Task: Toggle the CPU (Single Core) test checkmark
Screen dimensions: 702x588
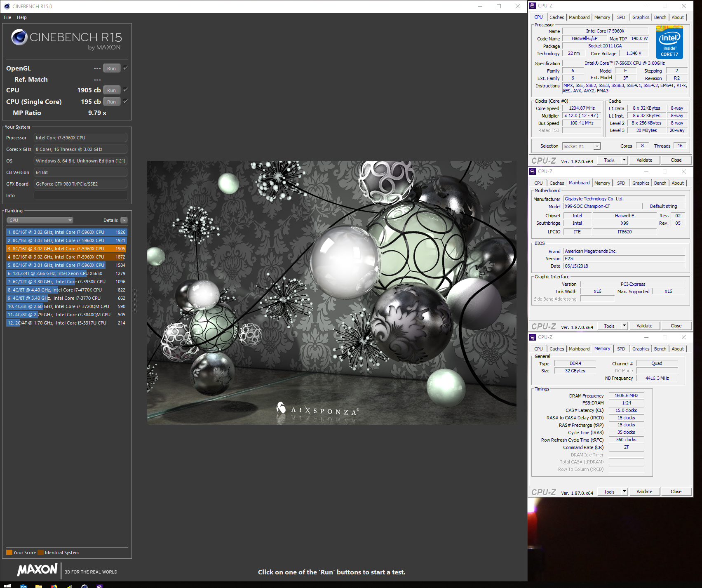Action: [x=125, y=101]
